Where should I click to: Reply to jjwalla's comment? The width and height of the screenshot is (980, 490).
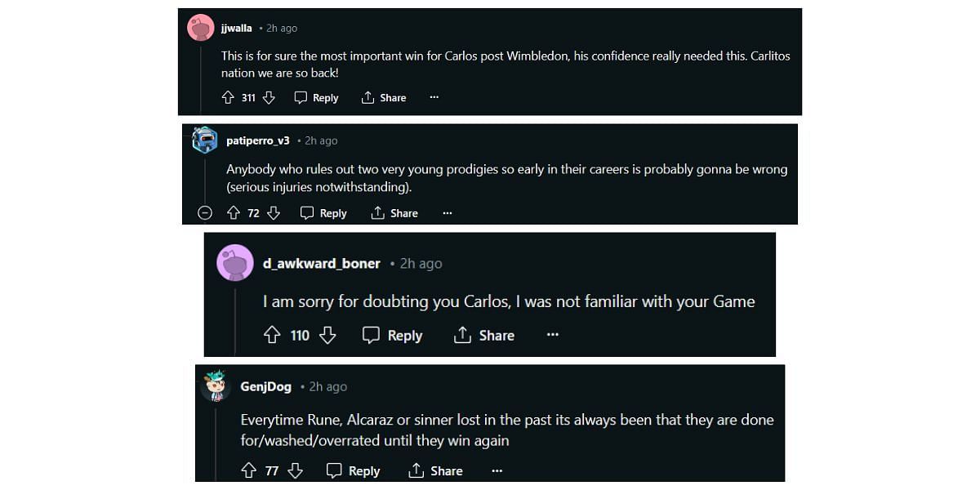[316, 98]
